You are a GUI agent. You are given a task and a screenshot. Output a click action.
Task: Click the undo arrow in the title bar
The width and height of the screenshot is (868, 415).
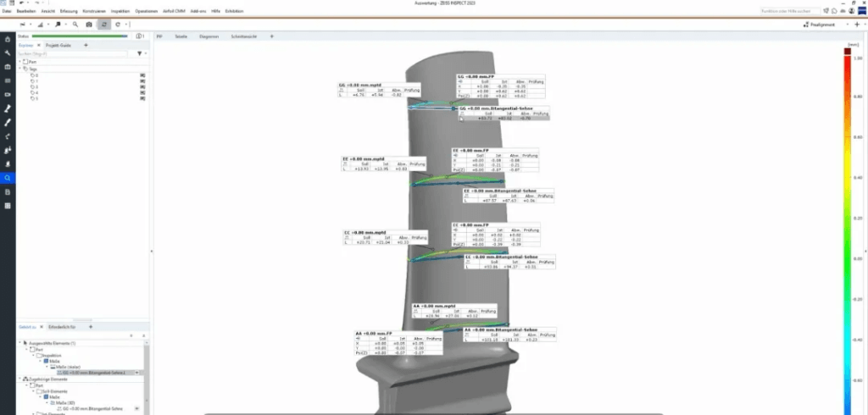(21, 3)
